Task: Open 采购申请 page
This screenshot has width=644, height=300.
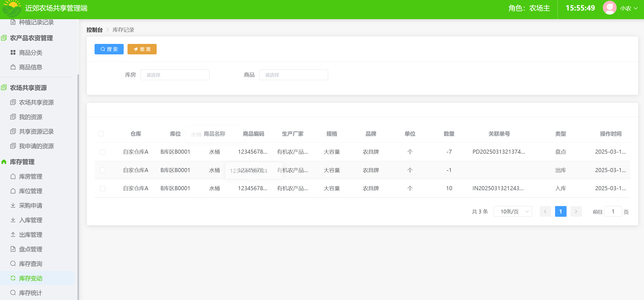Action: point(31,206)
